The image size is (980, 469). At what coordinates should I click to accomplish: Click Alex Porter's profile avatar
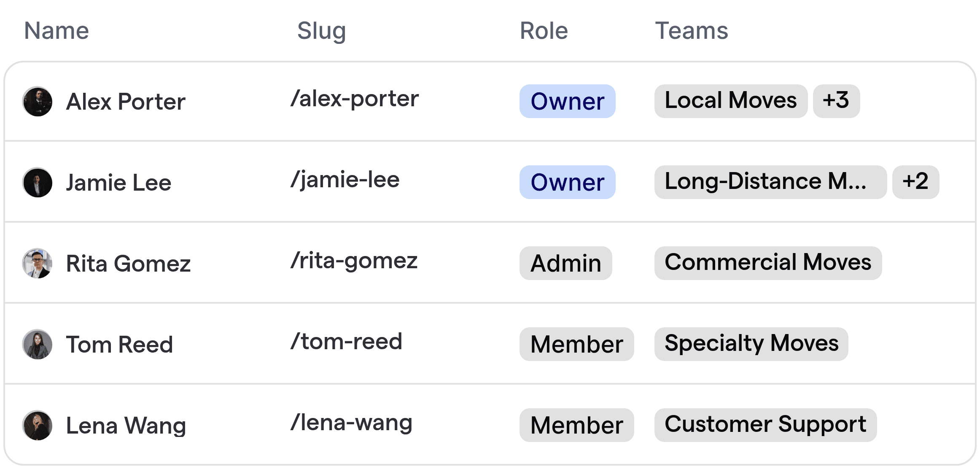[37, 101]
